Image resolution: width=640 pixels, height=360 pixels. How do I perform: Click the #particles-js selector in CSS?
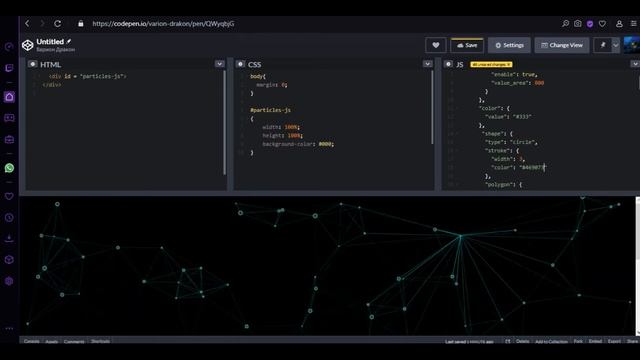270,110
